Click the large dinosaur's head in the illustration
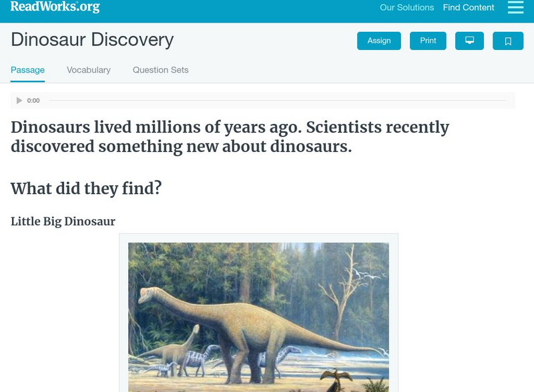This screenshot has width=534, height=392. 150,295
